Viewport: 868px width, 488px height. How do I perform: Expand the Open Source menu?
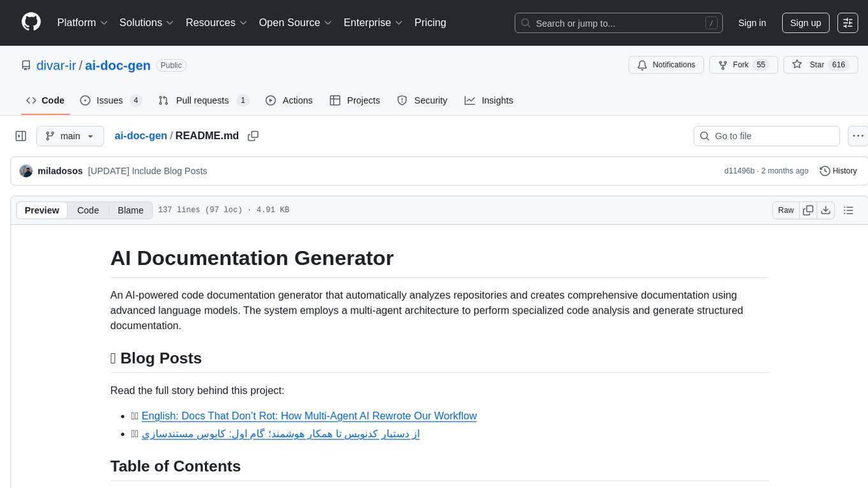coord(296,22)
